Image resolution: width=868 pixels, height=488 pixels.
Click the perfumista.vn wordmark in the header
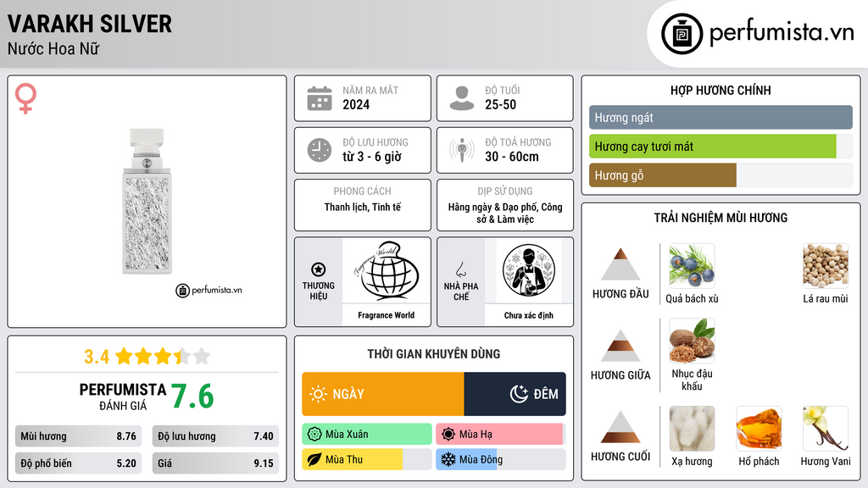coord(782,33)
